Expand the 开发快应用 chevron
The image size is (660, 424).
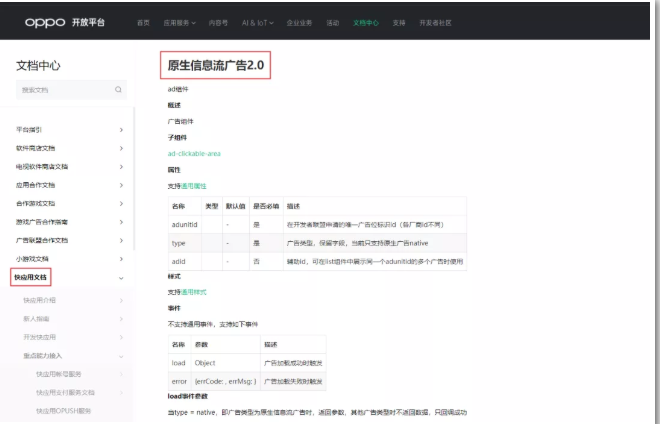tap(121, 337)
